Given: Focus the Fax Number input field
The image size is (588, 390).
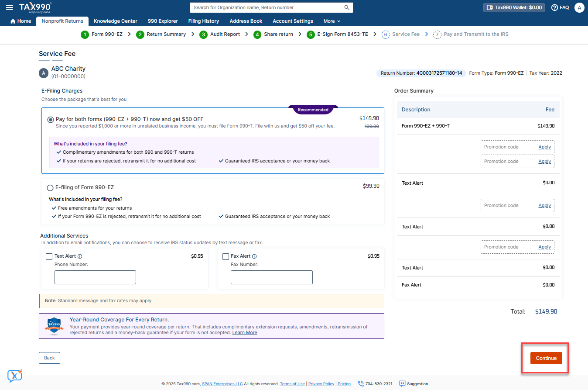Looking at the screenshot, I should [x=272, y=277].
